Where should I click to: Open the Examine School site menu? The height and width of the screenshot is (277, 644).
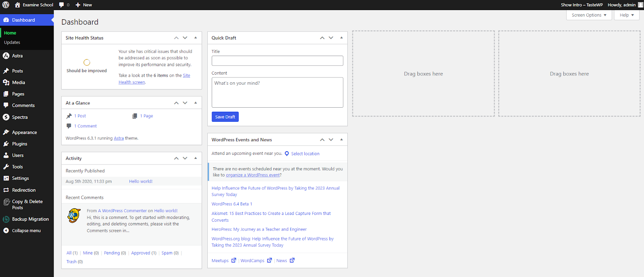coord(34,5)
